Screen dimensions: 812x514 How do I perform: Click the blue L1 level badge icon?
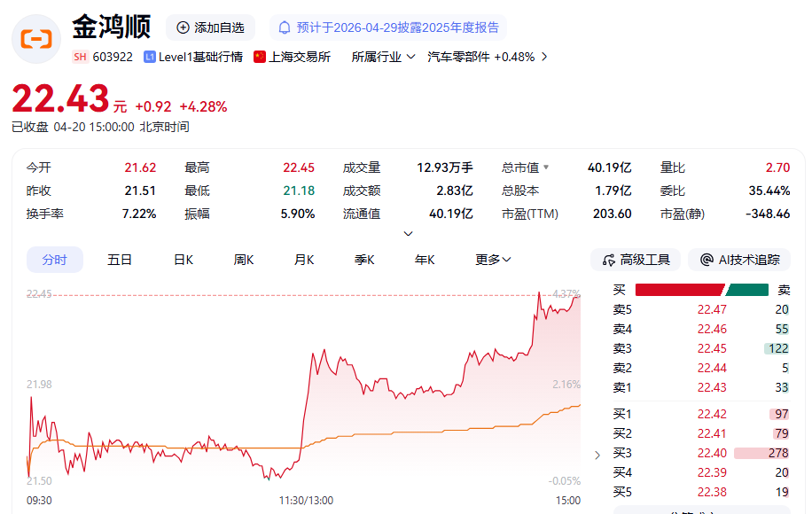(149, 57)
